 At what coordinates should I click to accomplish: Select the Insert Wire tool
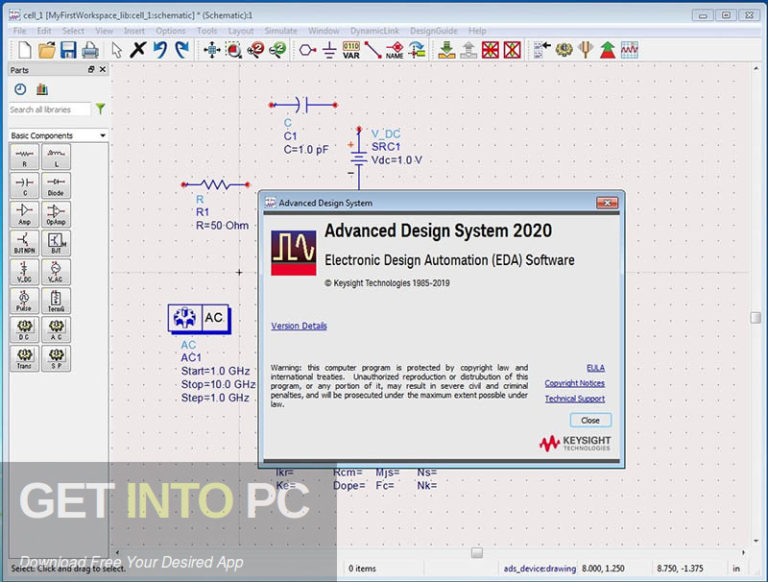click(373, 50)
